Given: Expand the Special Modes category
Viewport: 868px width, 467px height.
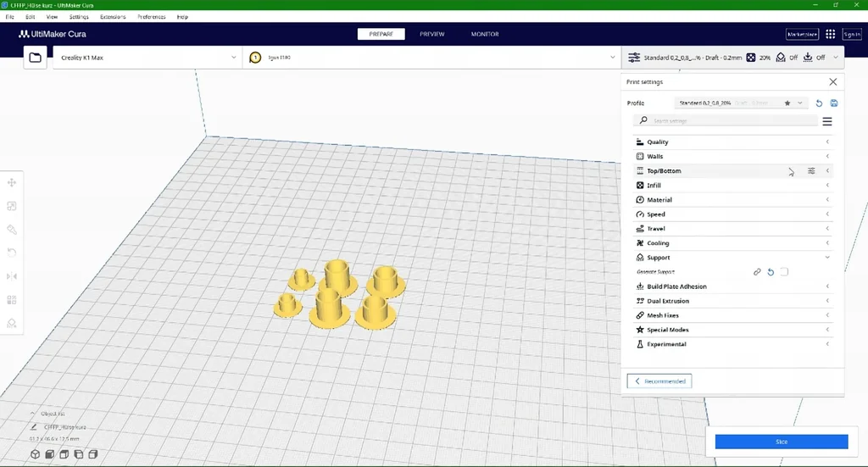Looking at the screenshot, I should (x=732, y=330).
